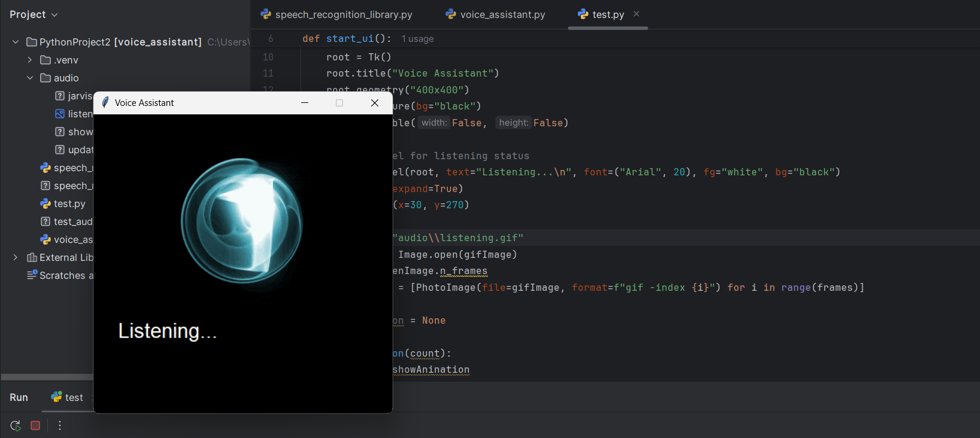Click the animated orb in Voice Assistant
Viewport: 980px width, 438px height.
242,221
